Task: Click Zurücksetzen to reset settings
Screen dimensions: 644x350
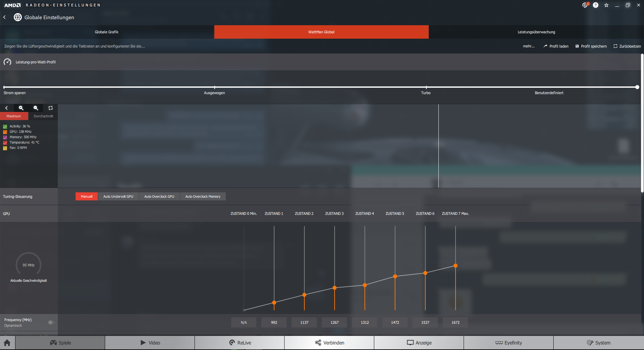Action: [627, 46]
